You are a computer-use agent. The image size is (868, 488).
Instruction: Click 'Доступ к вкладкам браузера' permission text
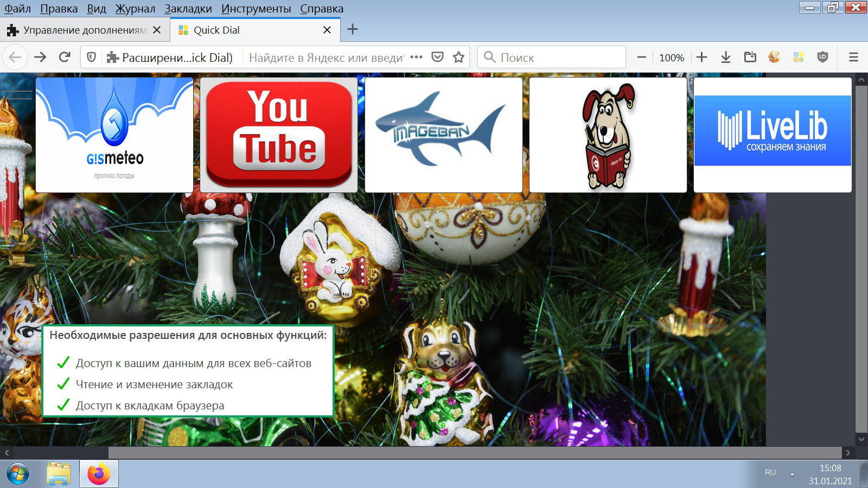(150, 406)
